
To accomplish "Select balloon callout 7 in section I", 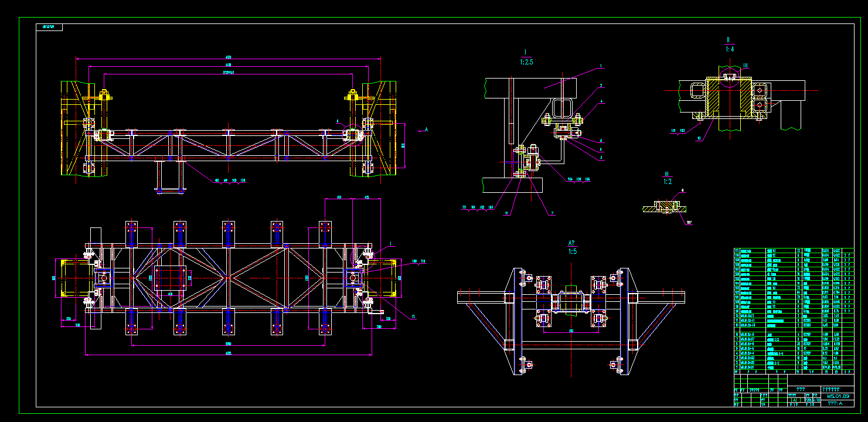I will [553, 212].
